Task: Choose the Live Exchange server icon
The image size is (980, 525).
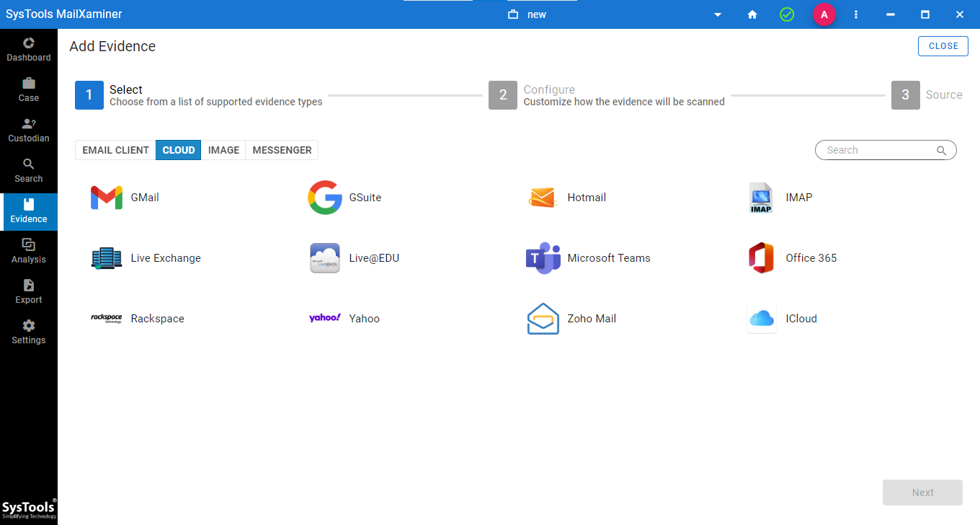Action: pyautogui.click(x=107, y=258)
